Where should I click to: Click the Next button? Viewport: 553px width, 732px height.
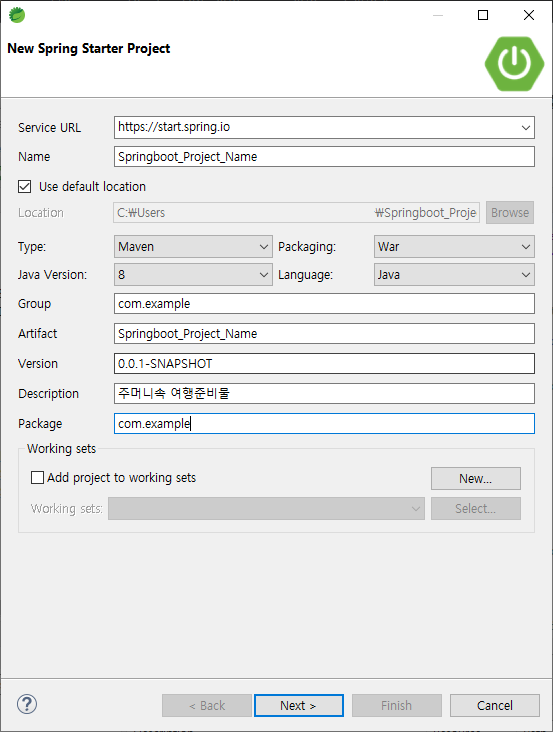coord(299,705)
